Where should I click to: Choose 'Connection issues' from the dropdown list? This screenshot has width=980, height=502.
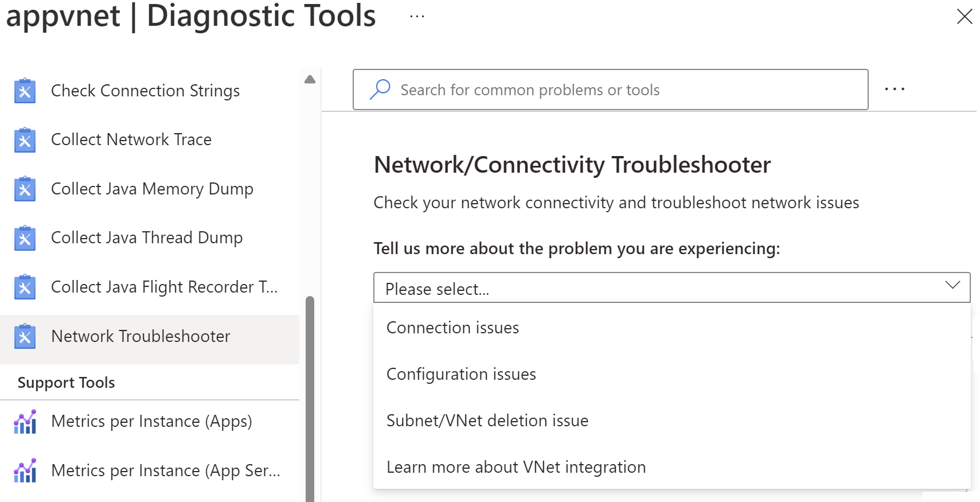[452, 328]
